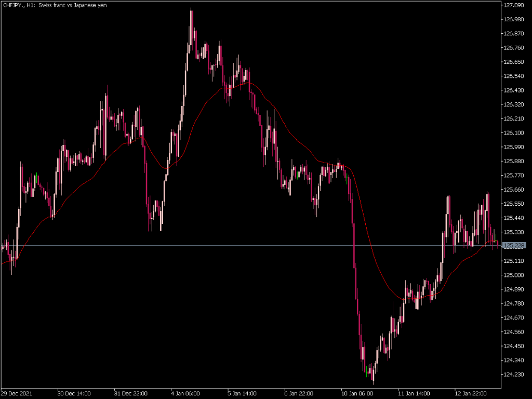The height and width of the screenshot is (399, 532).
Task: Click the 6 Jan 22:00 time label
Action: click(298, 393)
